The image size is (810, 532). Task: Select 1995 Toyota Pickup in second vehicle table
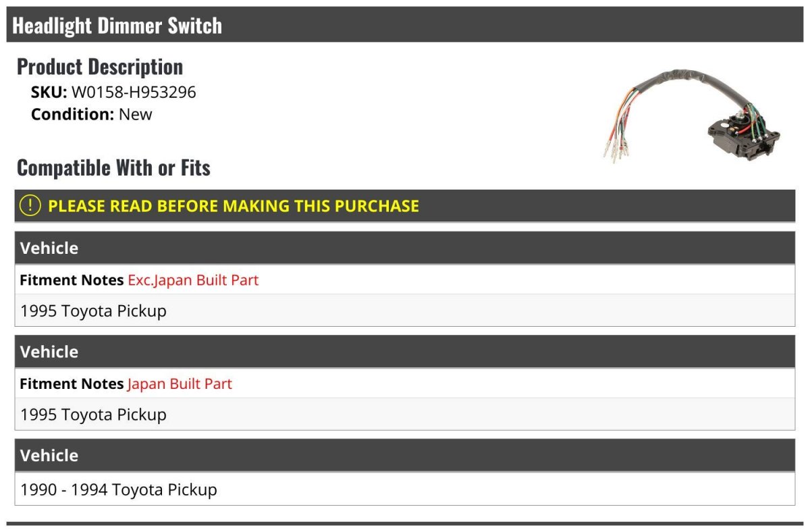pos(93,415)
